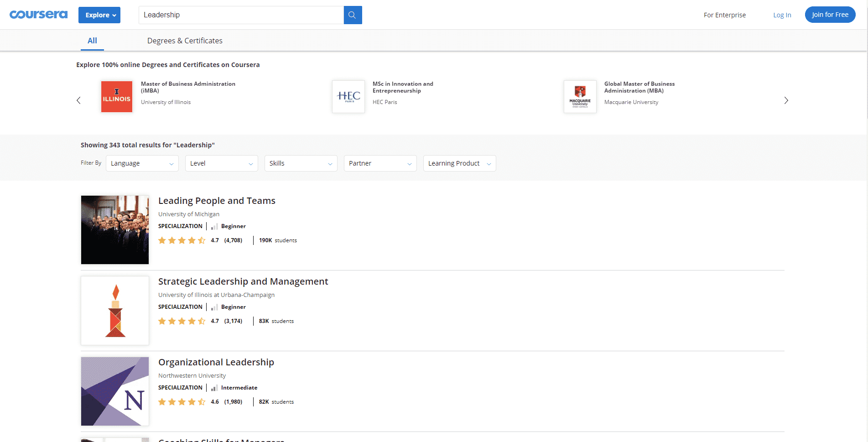Open Leading People and Teams course thumbnail

pyautogui.click(x=115, y=230)
